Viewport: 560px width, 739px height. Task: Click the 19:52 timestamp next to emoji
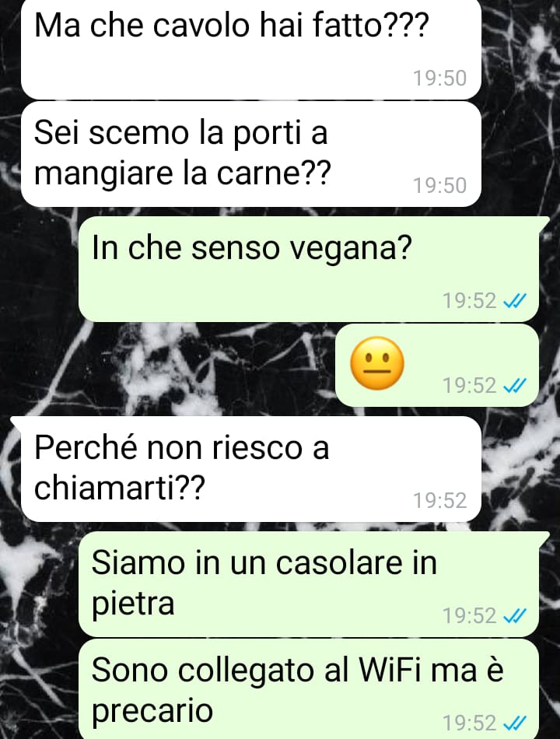pyautogui.click(x=470, y=386)
